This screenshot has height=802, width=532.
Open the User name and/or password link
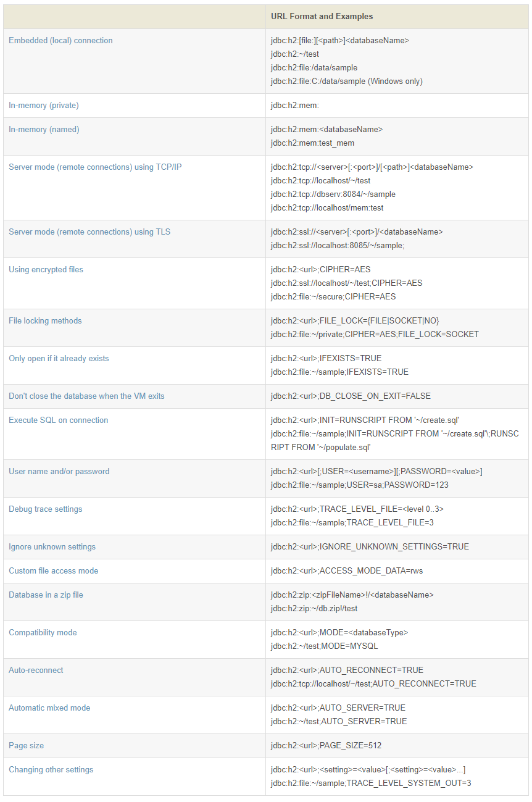(x=59, y=472)
